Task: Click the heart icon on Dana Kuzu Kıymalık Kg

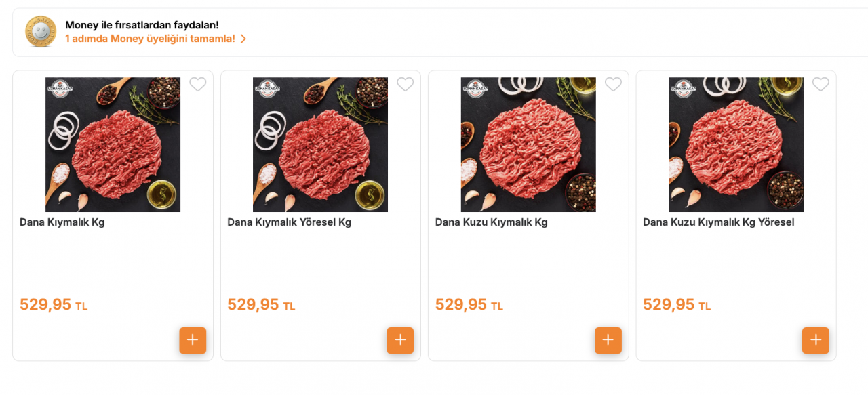Action: coord(613,84)
